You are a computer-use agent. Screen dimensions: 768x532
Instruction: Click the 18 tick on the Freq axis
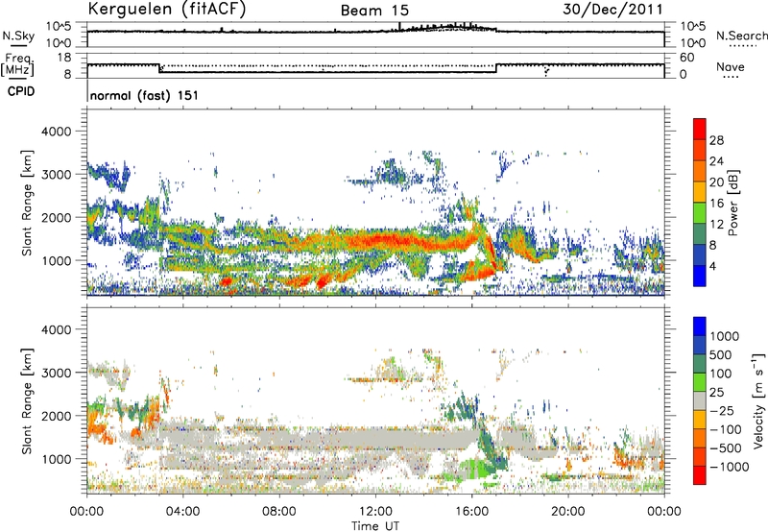coord(64,58)
